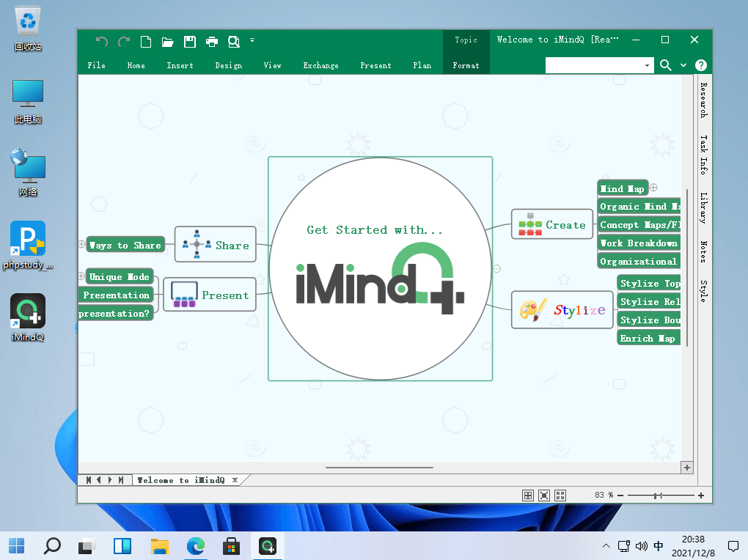Go to last map tab arrow
Image resolution: width=748 pixels, height=560 pixels.
coord(121,480)
